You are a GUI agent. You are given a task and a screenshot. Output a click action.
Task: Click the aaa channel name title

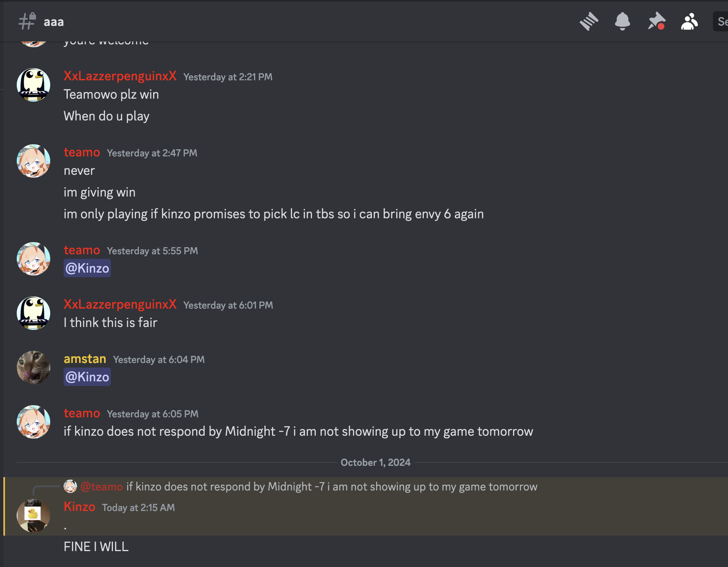54,22
